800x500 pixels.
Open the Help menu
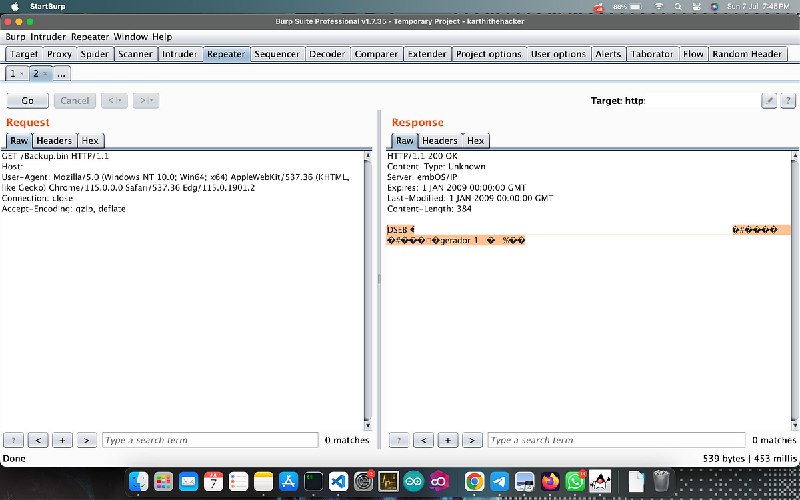(162, 37)
